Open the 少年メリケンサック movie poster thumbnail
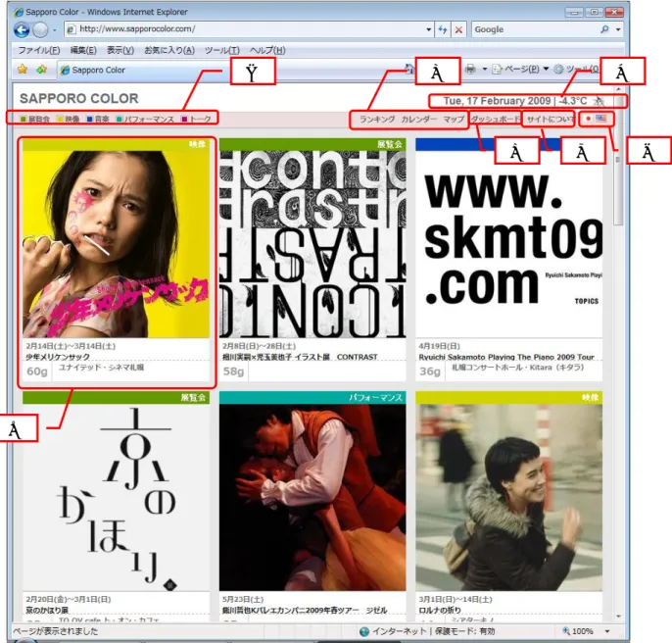This screenshot has height=643, width=672. 116,244
